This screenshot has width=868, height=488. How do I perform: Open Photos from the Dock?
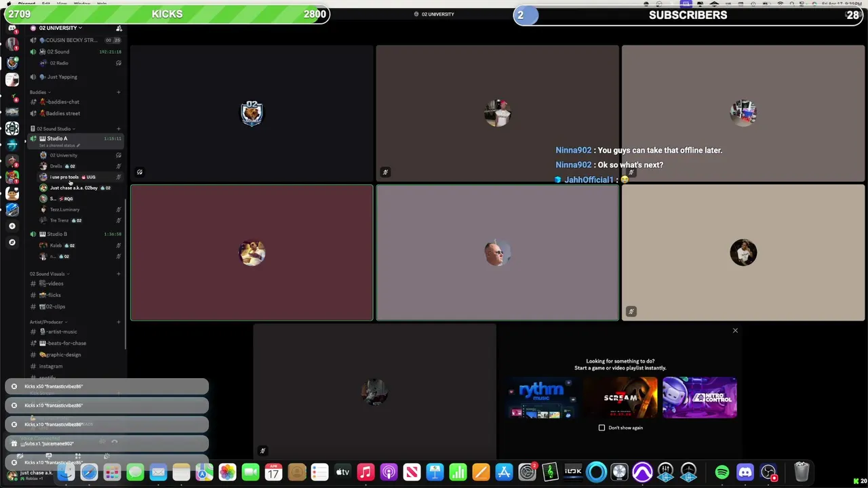[x=227, y=472]
